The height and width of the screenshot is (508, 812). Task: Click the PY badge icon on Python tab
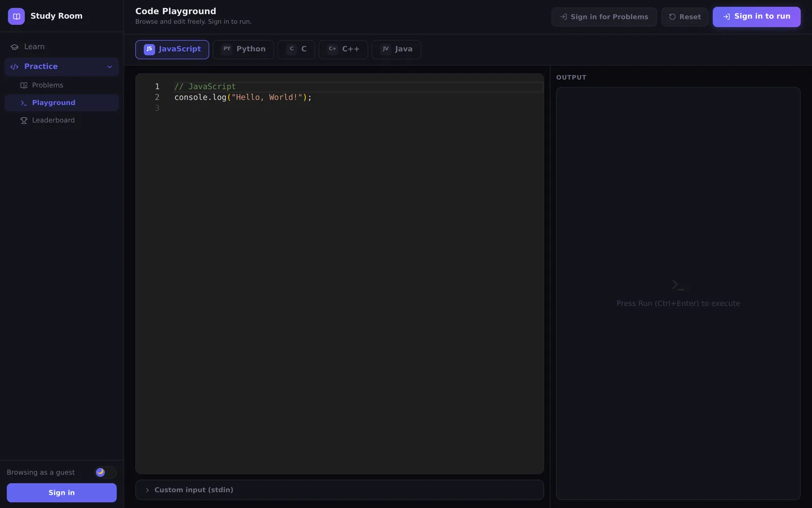[x=227, y=49]
